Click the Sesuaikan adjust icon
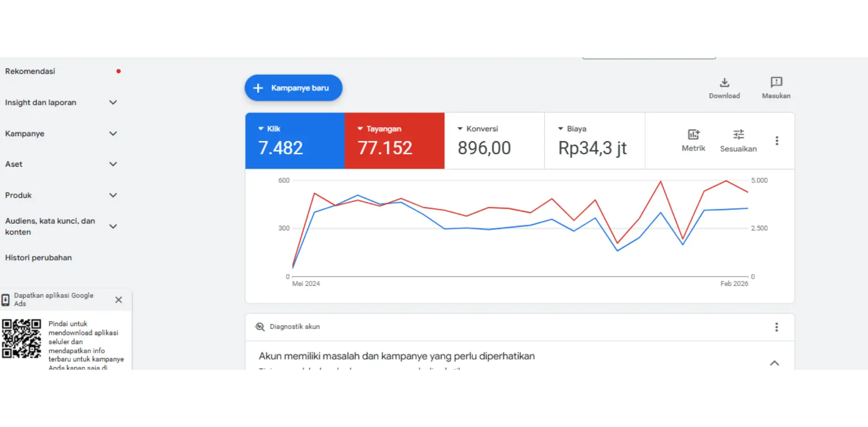The image size is (868, 427). pyautogui.click(x=738, y=135)
